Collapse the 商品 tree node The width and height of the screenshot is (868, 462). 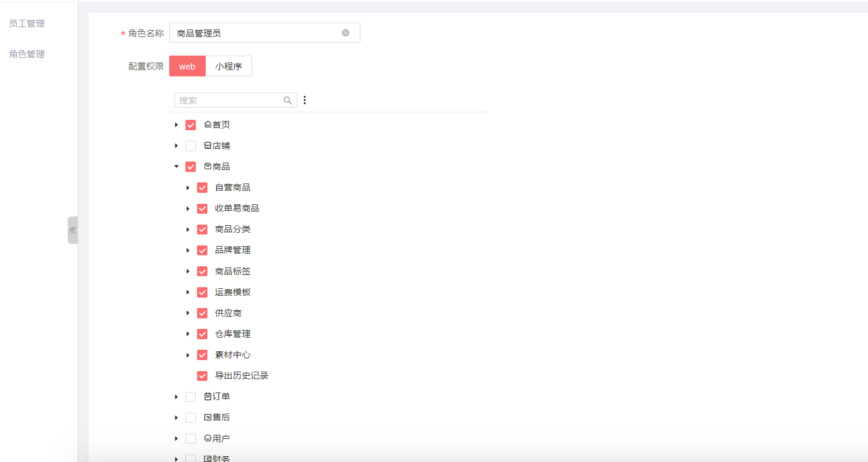click(176, 167)
